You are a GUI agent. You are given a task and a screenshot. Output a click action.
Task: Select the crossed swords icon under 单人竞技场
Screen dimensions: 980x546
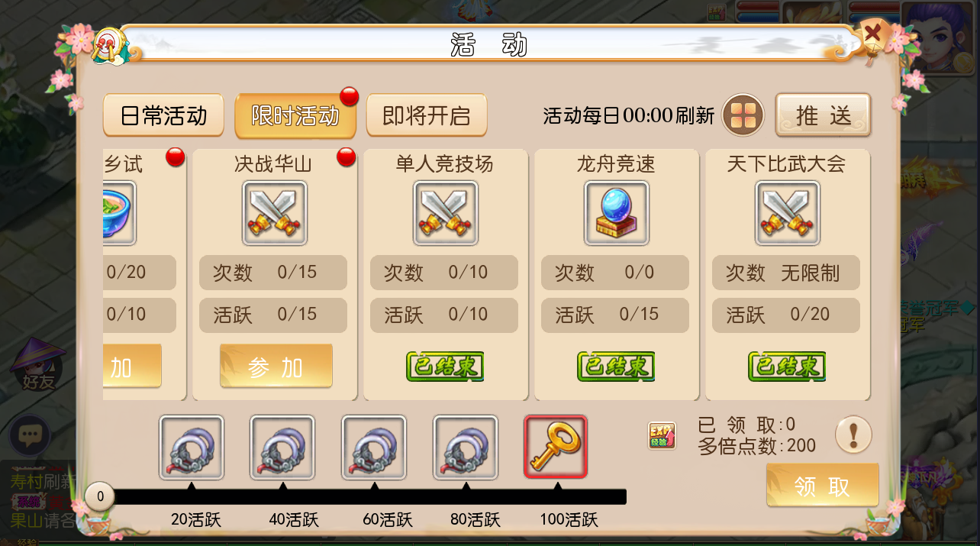tap(446, 213)
